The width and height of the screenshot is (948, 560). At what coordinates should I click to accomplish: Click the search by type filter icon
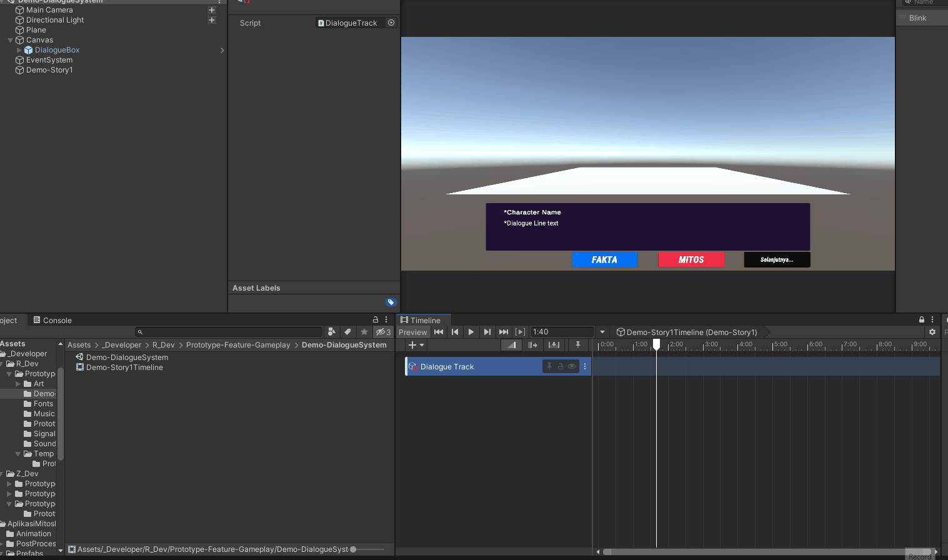(x=332, y=332)
